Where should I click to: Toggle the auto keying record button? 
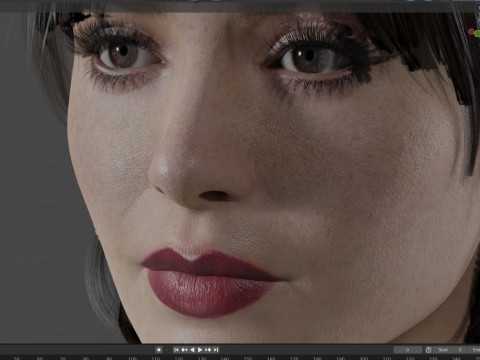pos(159,350)
